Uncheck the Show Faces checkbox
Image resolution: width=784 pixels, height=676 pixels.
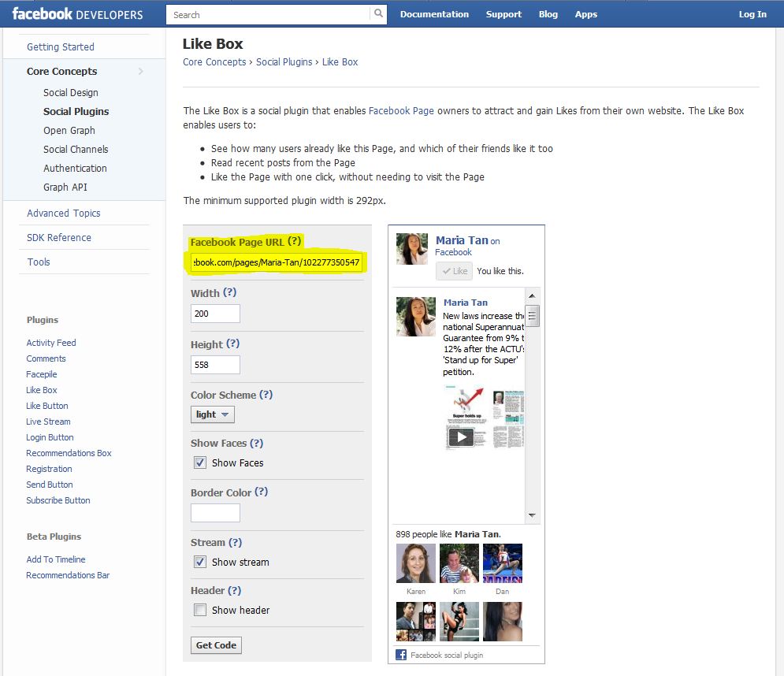(x=199, y=462)
